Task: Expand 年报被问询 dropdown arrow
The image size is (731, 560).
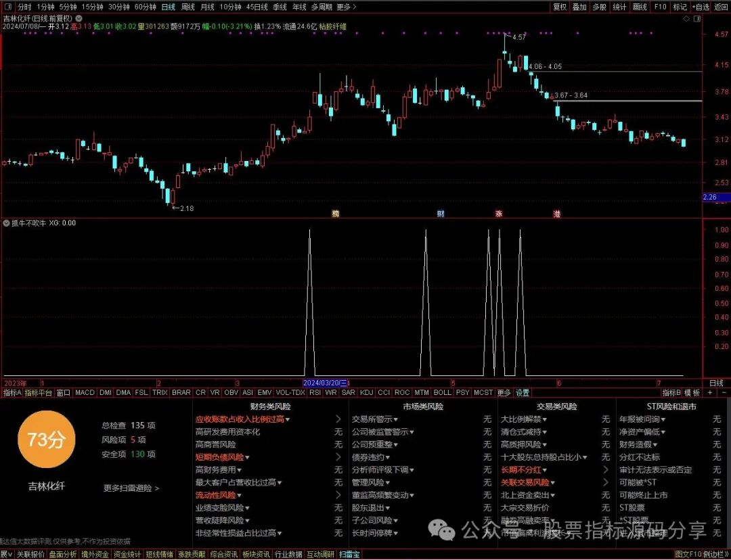Action: click(663, 420)
